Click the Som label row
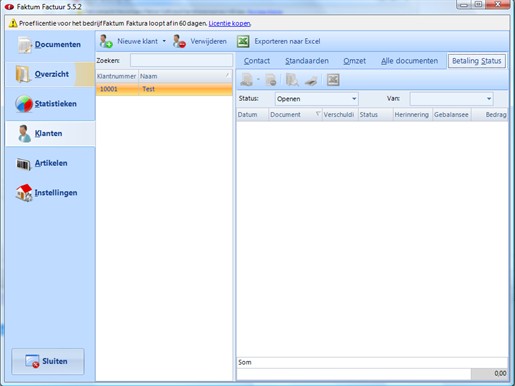The image size is (515, 386). click(372, 362)
